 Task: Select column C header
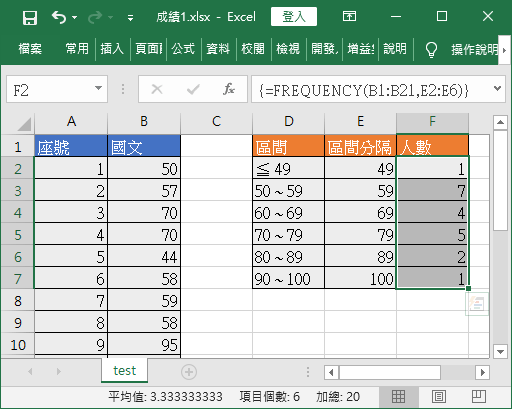[216, 122]
